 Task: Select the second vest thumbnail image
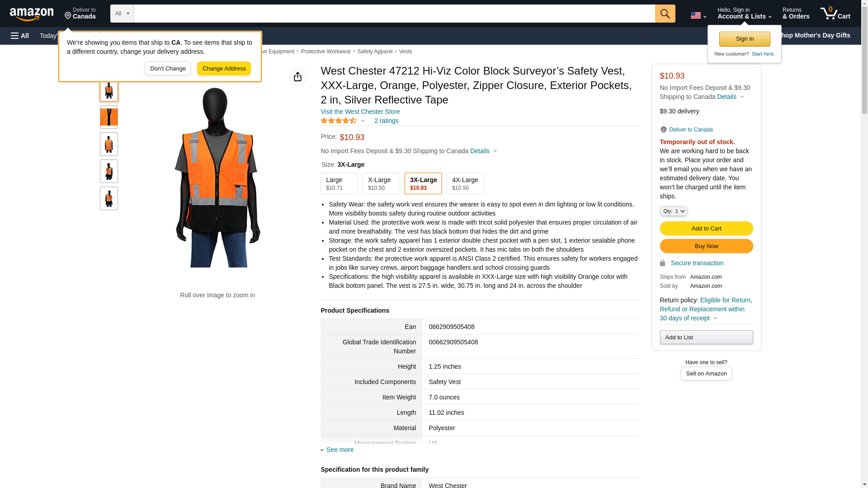(x=108, y=117)
